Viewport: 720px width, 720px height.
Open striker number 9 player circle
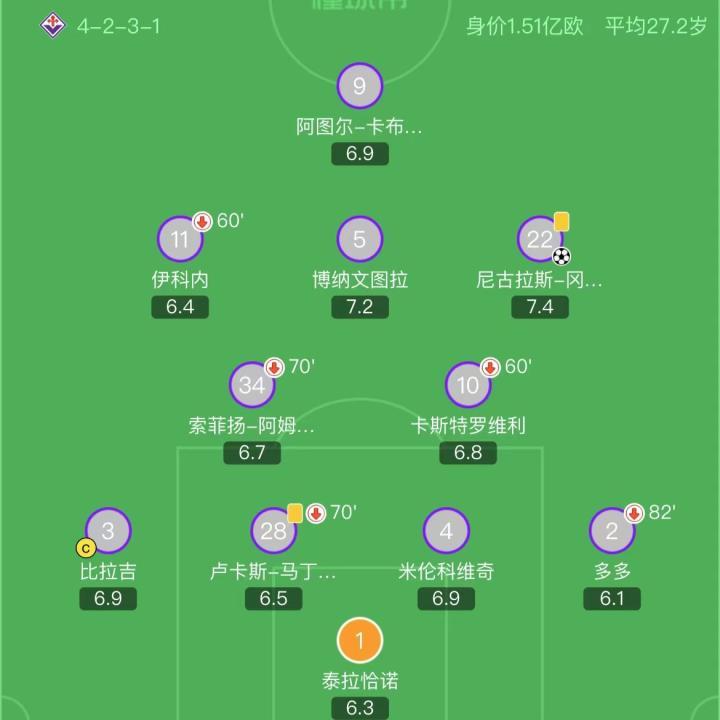pyautogui.click(x=360, y=86)
